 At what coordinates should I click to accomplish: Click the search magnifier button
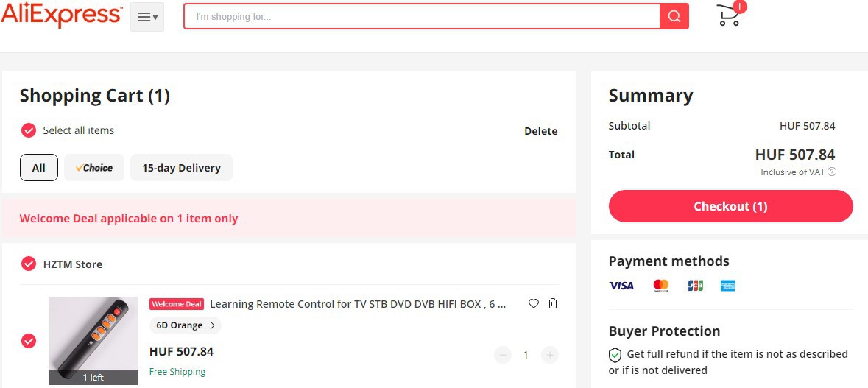click(x=674, y=16)
